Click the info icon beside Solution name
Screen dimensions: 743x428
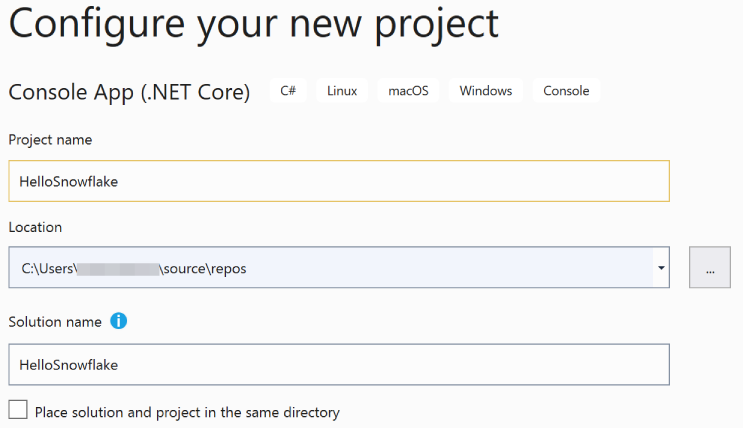click(x=119, y=322)
